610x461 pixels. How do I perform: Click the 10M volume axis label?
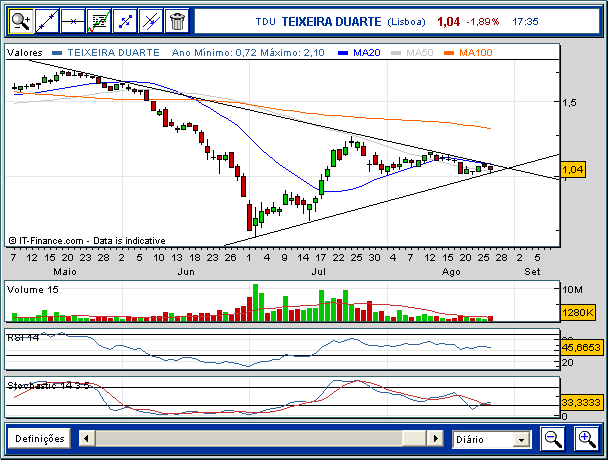coord(573,290)
